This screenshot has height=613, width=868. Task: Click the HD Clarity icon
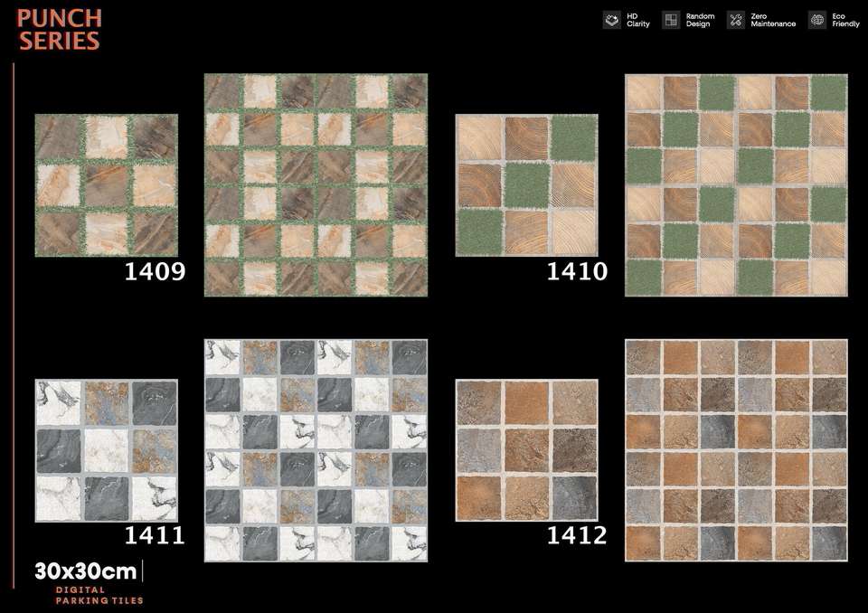612,20
